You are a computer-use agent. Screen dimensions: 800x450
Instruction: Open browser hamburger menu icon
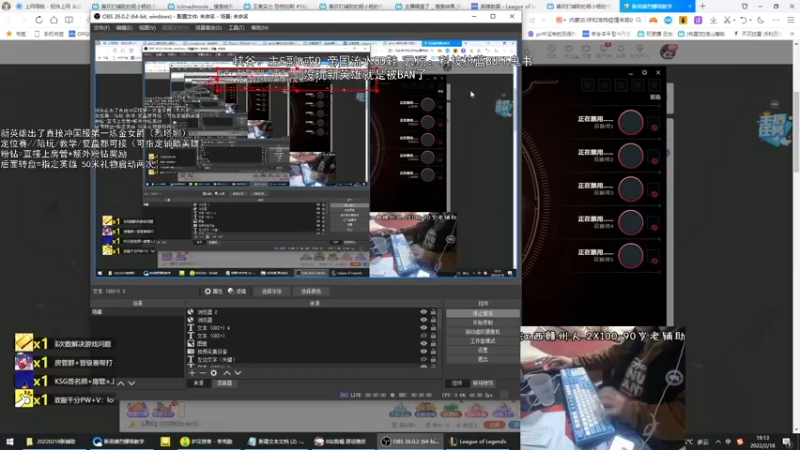(x=790, y=20)
